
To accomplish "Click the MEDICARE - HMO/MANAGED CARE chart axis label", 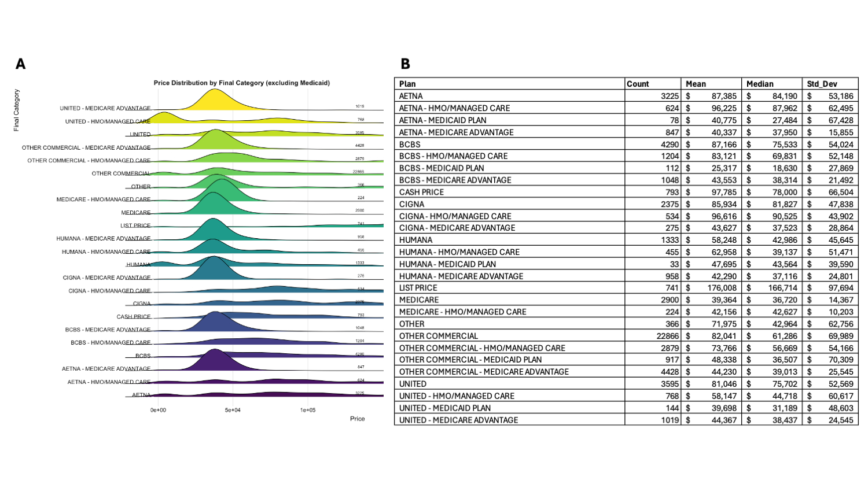I will pyautogui.click(x=103, y=199).
